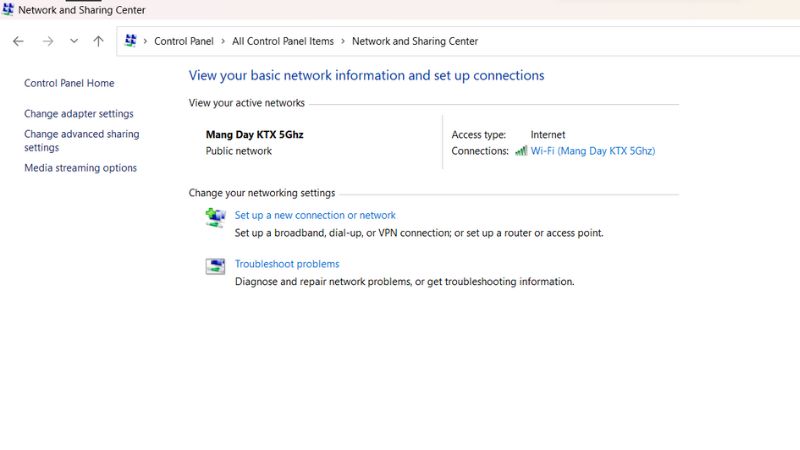The image size is (800, 450).
Task: Click the Wi-Fi signal strength icon
Action: (521, 151)
